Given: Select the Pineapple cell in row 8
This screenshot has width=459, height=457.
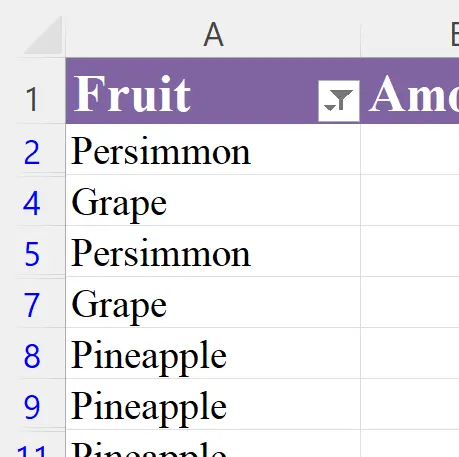Looking at the screenshot, I should click(x=213, y=353).
